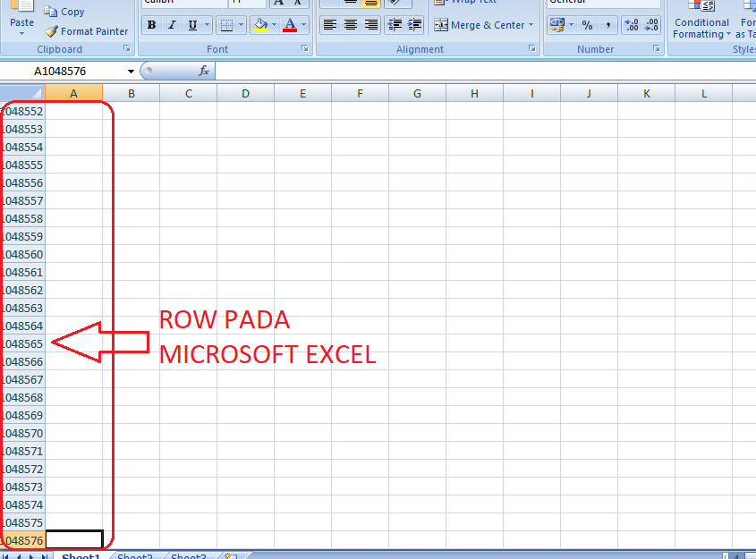This screenshot has height=559, width=756.
Task: Click the Name Box showing A1048576
Action: pos(62,72)
